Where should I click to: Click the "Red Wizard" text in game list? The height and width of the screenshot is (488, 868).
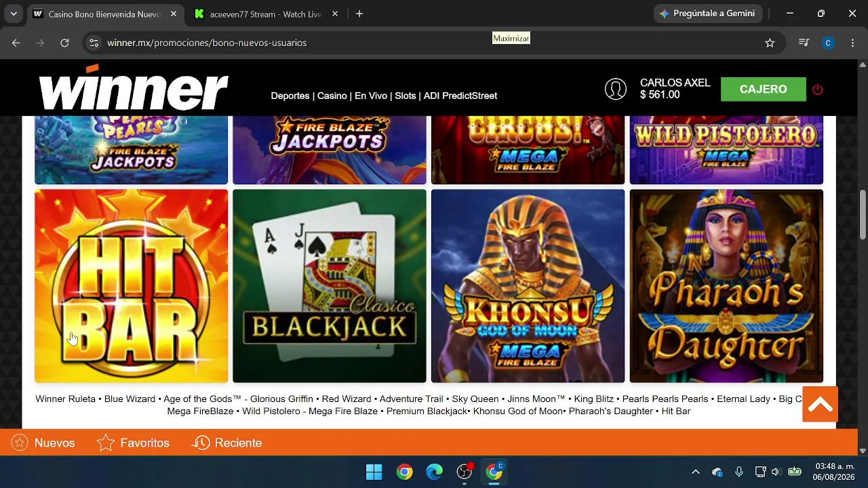pos(347,399)
